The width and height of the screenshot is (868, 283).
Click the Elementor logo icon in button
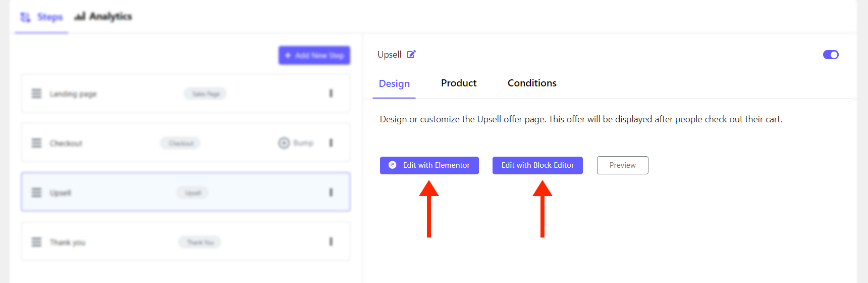(393, 165)
